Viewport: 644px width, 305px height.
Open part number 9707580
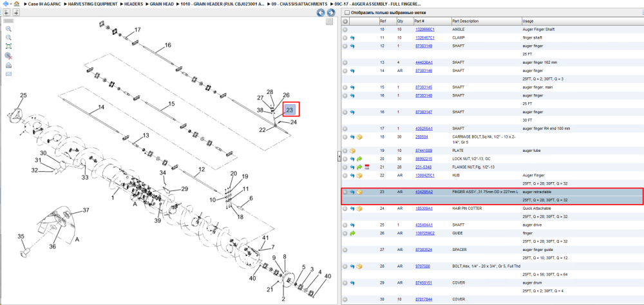coord(422,266)
